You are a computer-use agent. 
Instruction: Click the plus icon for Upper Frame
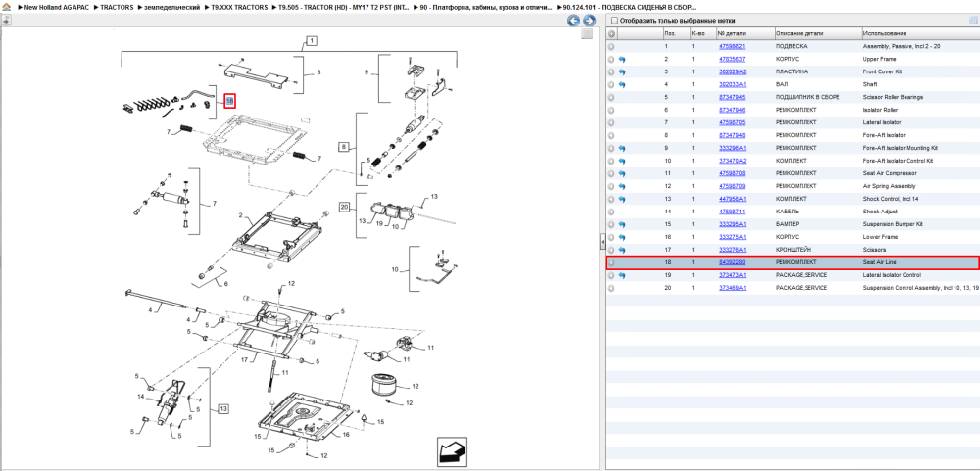[612, 60]
